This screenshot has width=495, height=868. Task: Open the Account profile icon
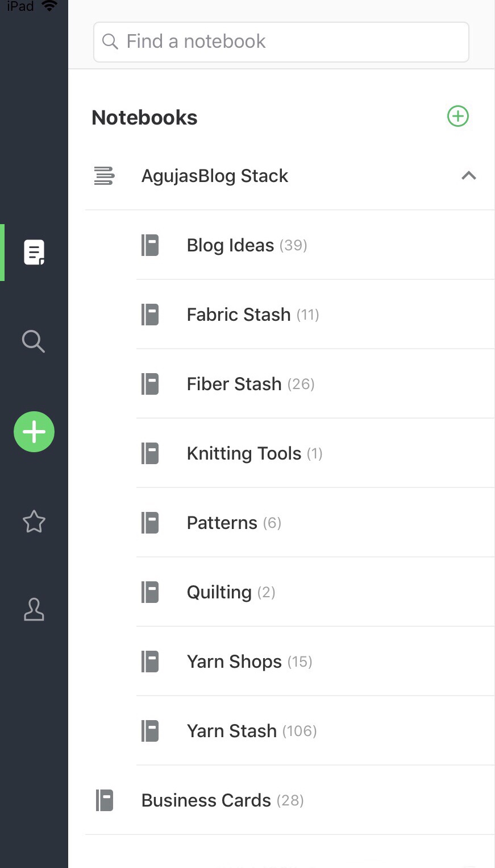tap(34, 609)
